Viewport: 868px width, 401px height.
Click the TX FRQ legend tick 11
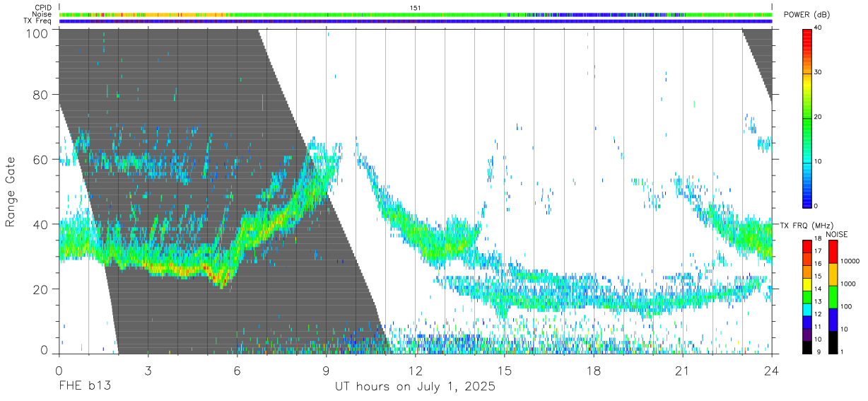[819, 327]
